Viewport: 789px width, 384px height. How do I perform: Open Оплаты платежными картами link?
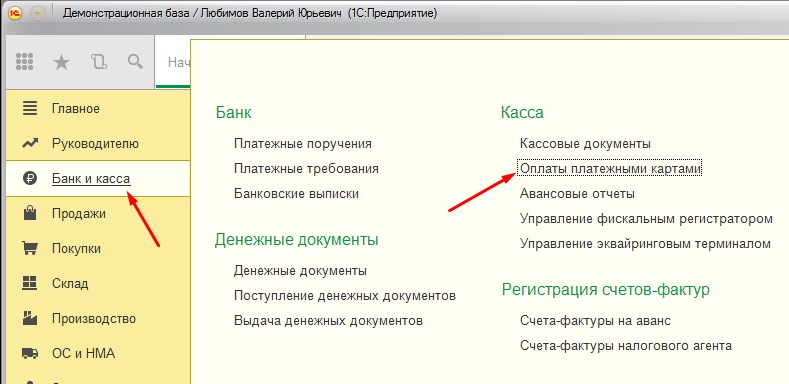click(x=610, y=169)
